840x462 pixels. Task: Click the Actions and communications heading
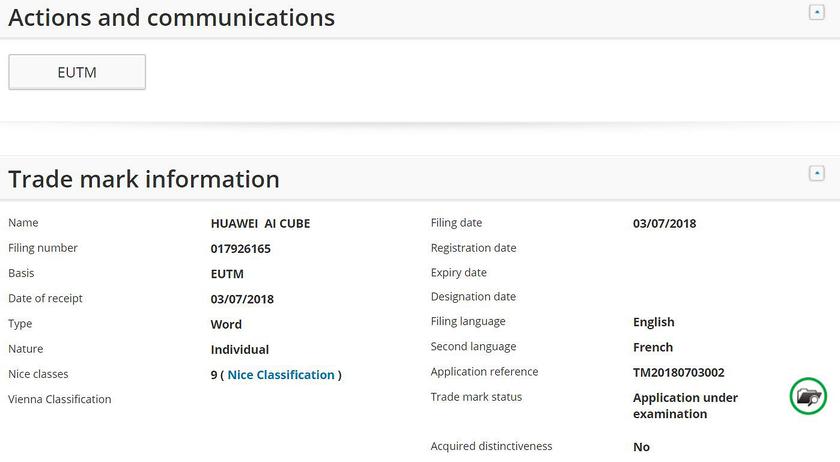(172, 17)
